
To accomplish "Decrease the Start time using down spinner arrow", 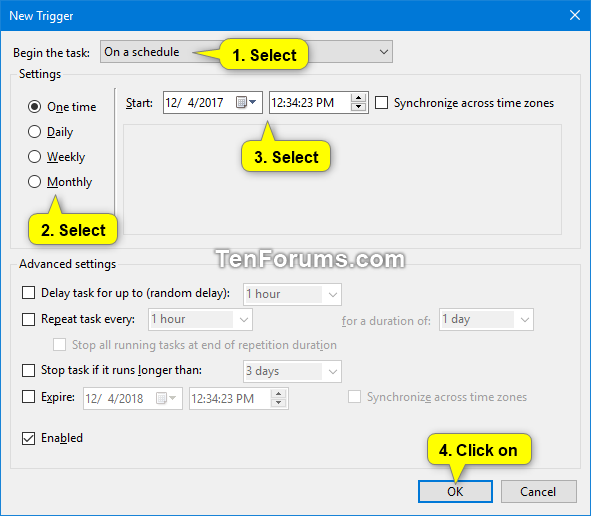I will click(x=358, y=107).
